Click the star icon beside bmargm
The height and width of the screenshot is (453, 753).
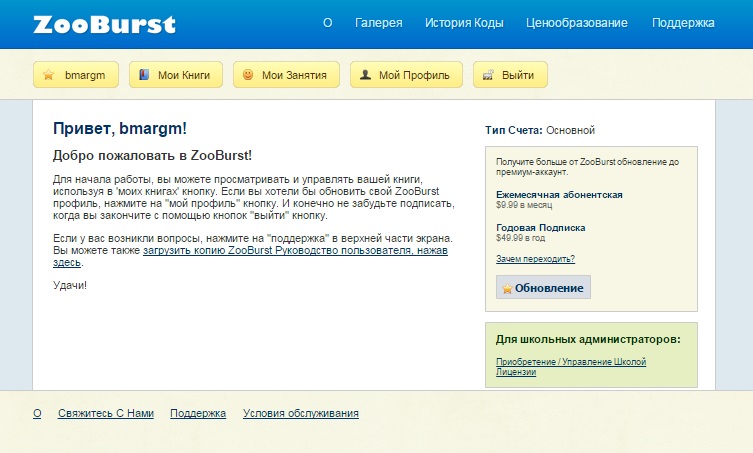click(x=49, y=75)
